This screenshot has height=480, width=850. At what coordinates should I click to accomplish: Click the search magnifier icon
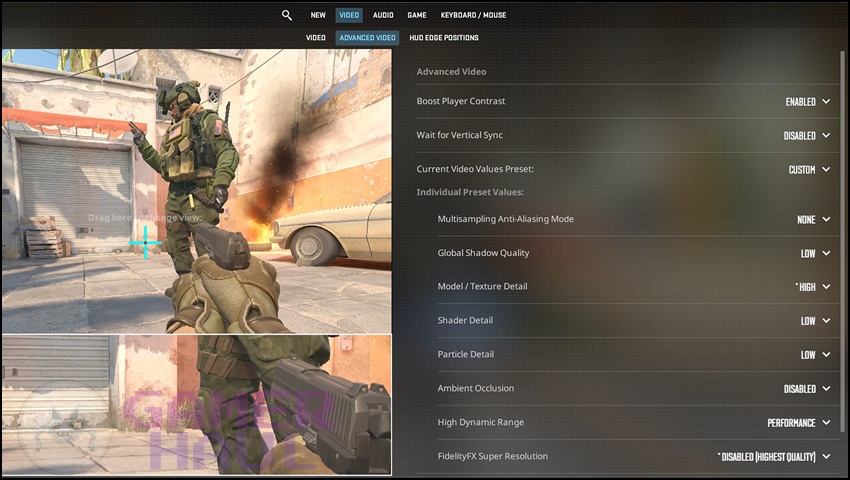pos(287,15)
